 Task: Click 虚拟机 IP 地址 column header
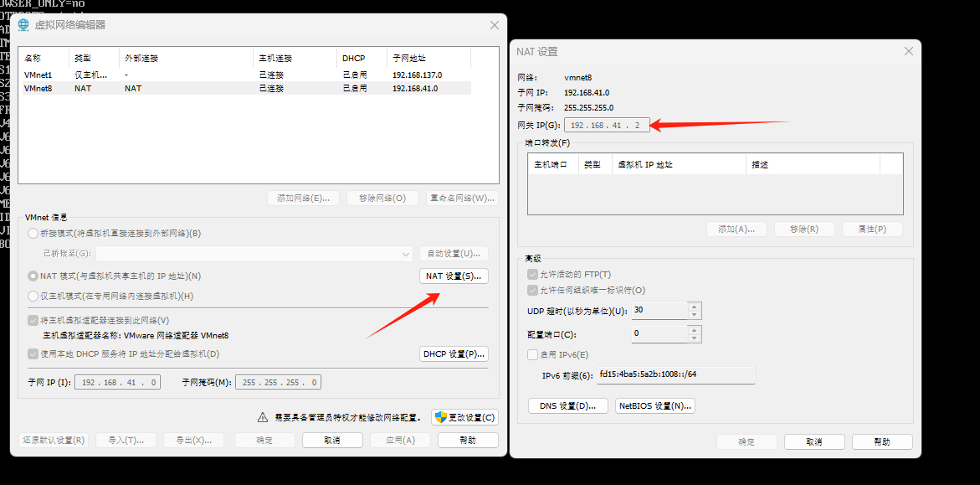679,165
